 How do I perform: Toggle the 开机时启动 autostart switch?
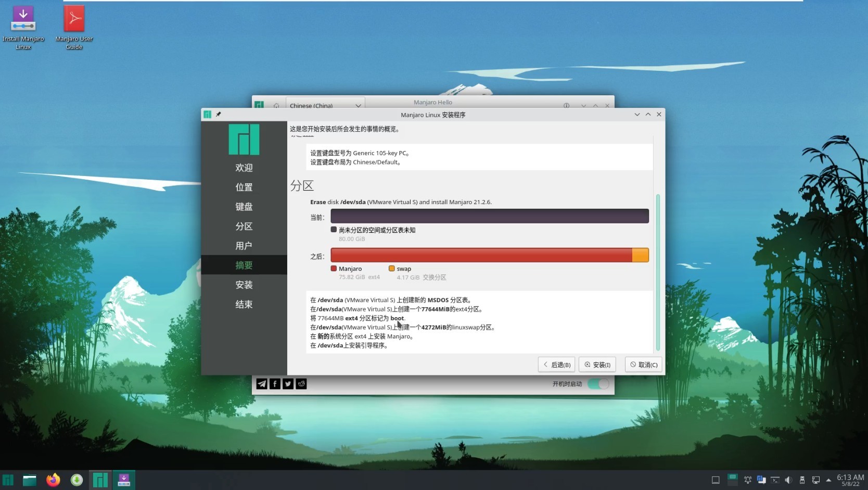598,384
